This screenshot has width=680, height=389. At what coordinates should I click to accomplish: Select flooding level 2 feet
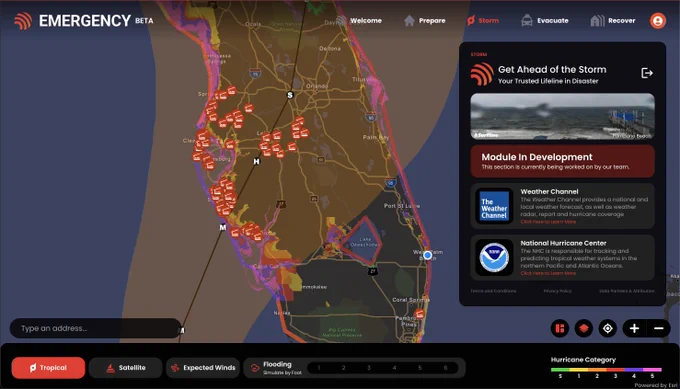coord(343,368)
